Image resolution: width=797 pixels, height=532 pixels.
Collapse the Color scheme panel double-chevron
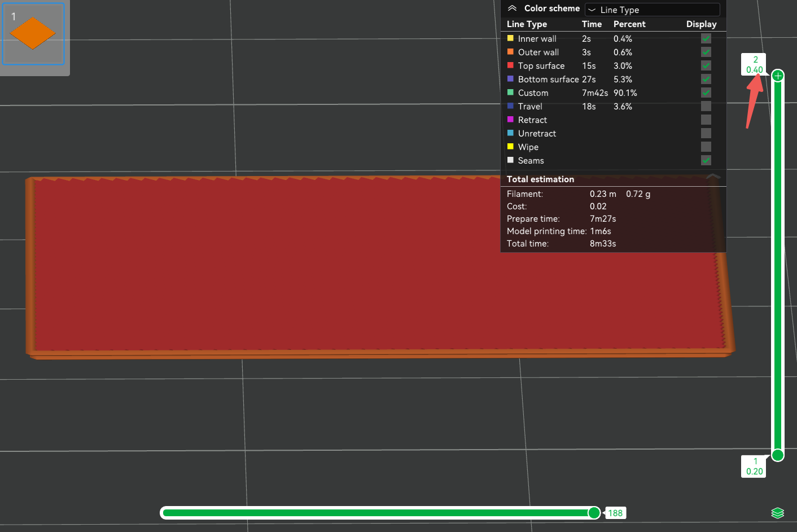coord(512,8)
